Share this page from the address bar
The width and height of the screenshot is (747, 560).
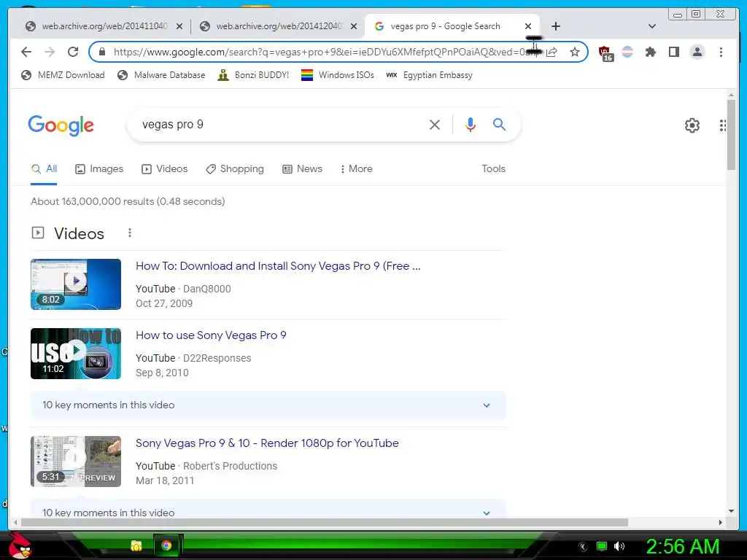pos(551,52)
